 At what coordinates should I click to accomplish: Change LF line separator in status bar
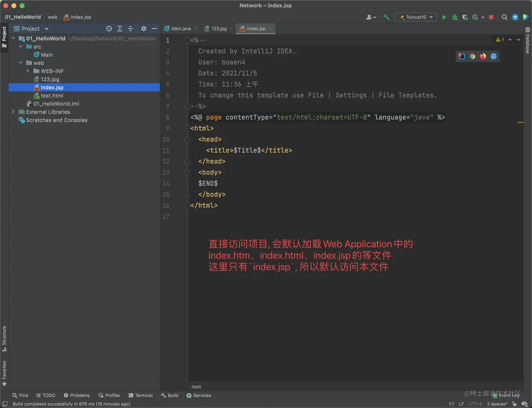pos(461,404)
